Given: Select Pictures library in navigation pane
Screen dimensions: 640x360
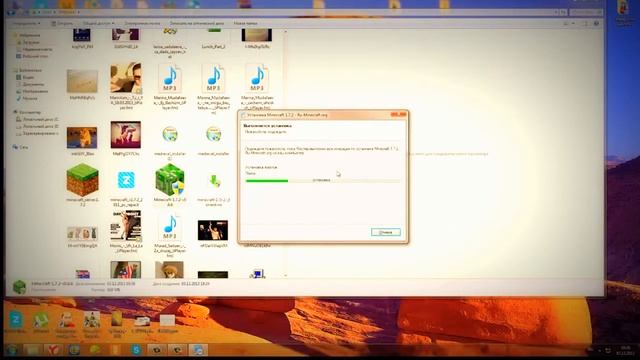Looking at the screenshot, I should (x=33, y=91).
